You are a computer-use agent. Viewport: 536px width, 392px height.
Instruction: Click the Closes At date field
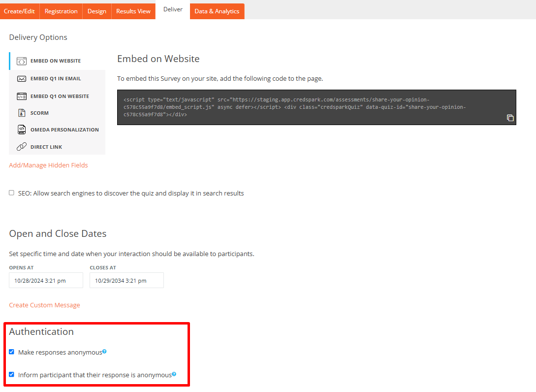click(x=126, y=281)
